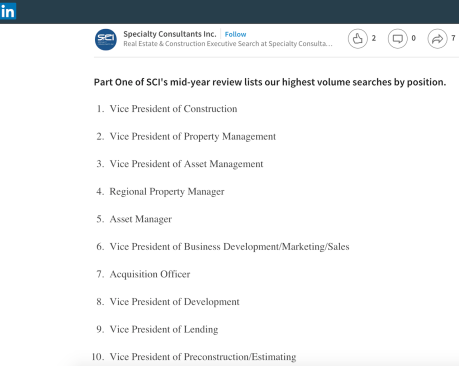Go to LinkedIn home via the logo
The width and height of the screenshot is (459, 366).
point(7,12)
